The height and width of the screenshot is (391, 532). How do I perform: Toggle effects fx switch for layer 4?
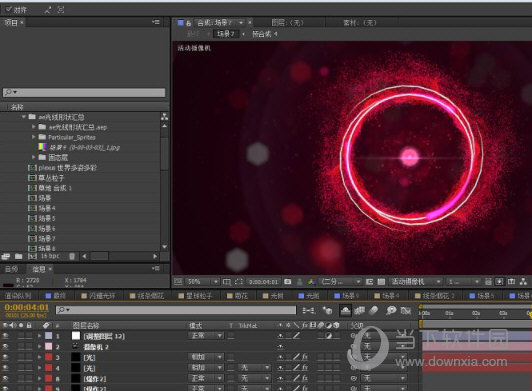[x=305, y=367]
